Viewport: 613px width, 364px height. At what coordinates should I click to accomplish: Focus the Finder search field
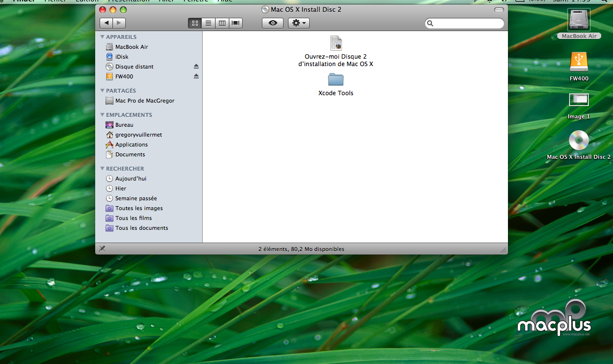[465, 23]
